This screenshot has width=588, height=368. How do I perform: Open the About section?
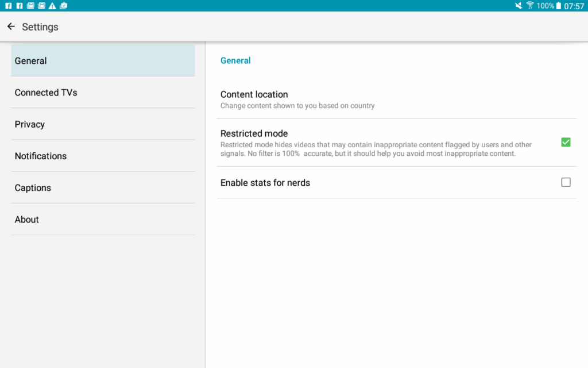point(103,219)
